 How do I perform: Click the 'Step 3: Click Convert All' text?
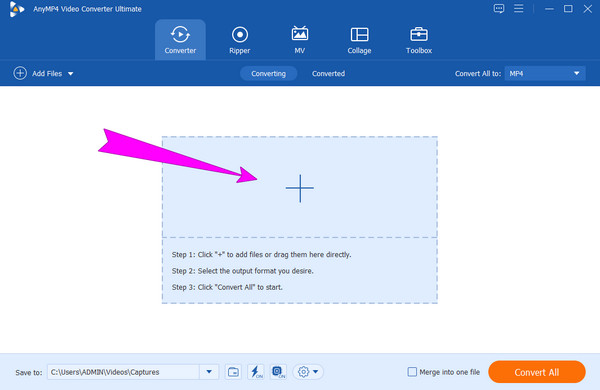click(227, 287)
